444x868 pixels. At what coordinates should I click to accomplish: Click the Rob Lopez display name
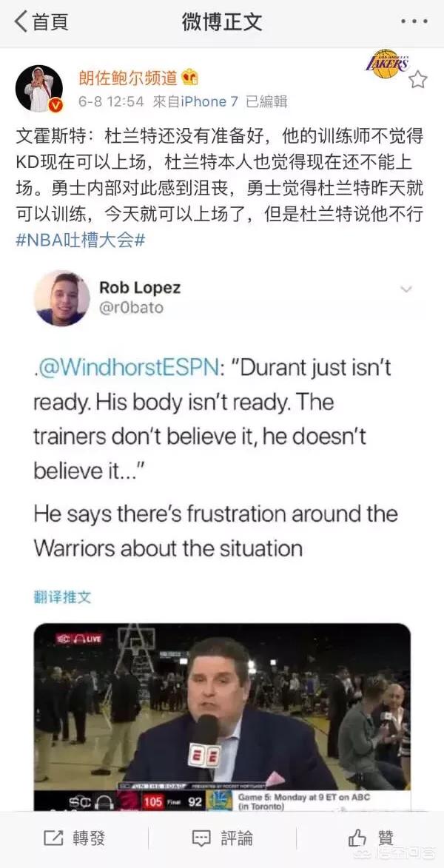tap(140, 287)
